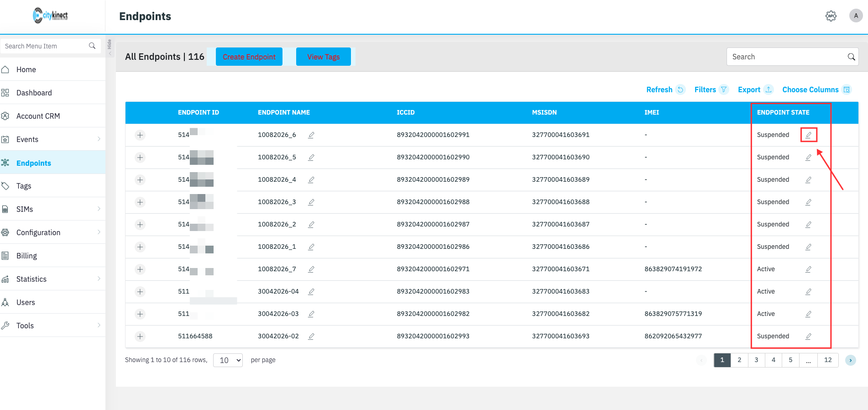Viewport: 868px width, 410px height.
Task: Expand row of endpoint 10082026_4
Action: [140, 180]
